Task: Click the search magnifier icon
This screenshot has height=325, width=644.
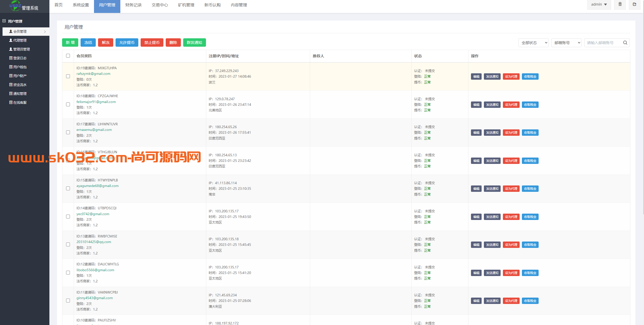Action: (625, 43)
